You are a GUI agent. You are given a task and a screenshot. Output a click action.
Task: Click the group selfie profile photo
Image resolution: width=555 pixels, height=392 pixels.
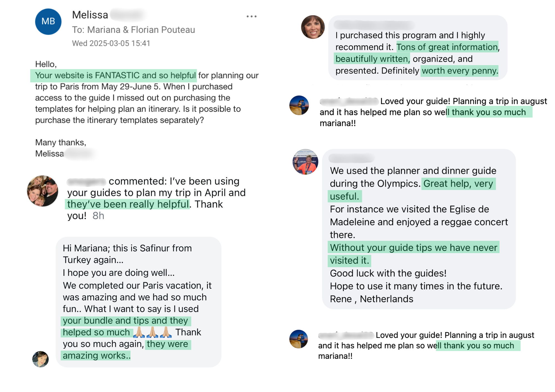[42, 191]
